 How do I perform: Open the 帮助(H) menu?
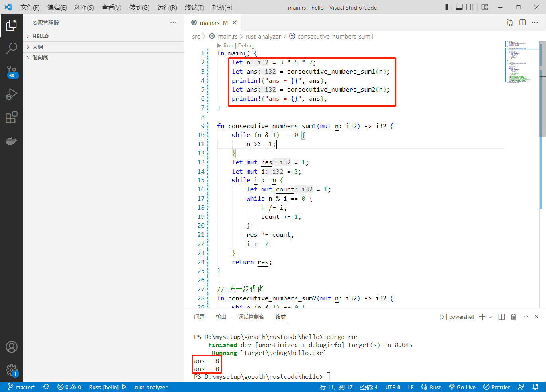pos(222,7)
